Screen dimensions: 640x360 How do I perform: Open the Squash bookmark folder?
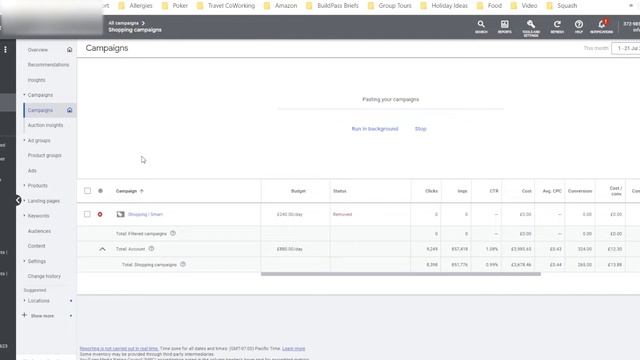562,6
